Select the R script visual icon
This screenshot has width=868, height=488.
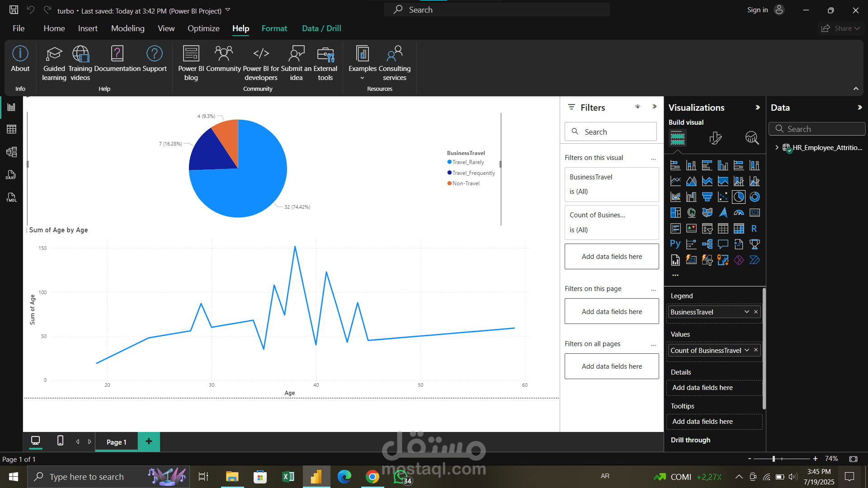pos(755,229)
